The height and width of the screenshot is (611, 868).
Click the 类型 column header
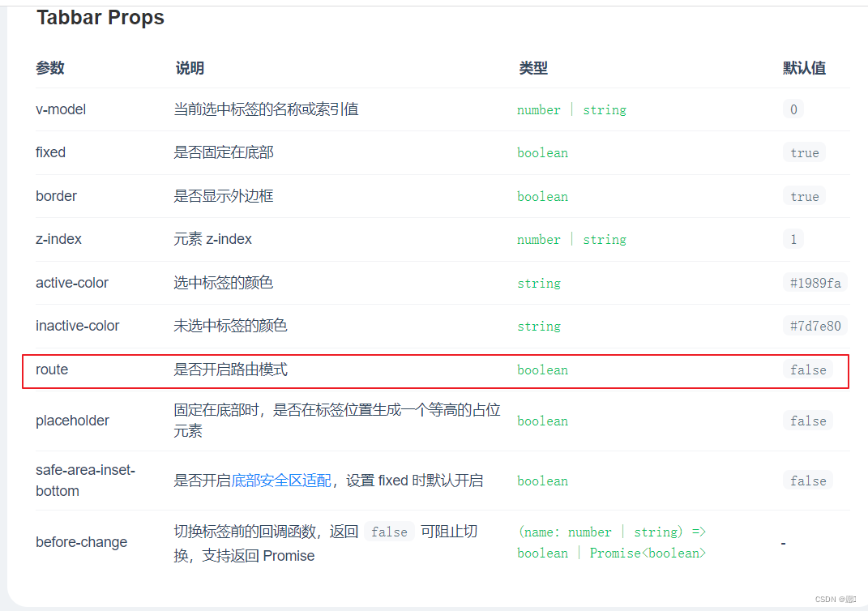(x=533, y=68)
